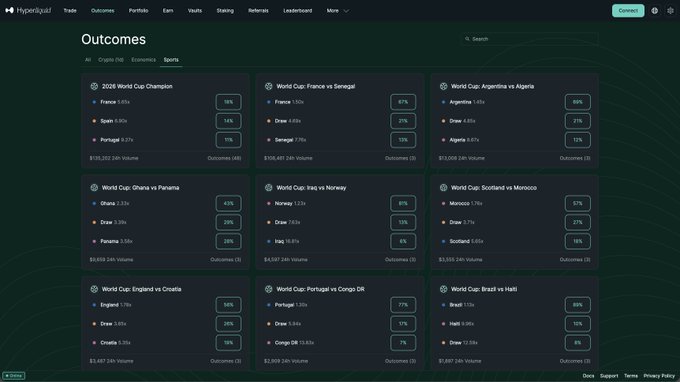Image resolution: width=680 pixels, height=382 pixels.
Task: Click soccer icon of 2026 World Cup Champion
Action: [94, 86]
